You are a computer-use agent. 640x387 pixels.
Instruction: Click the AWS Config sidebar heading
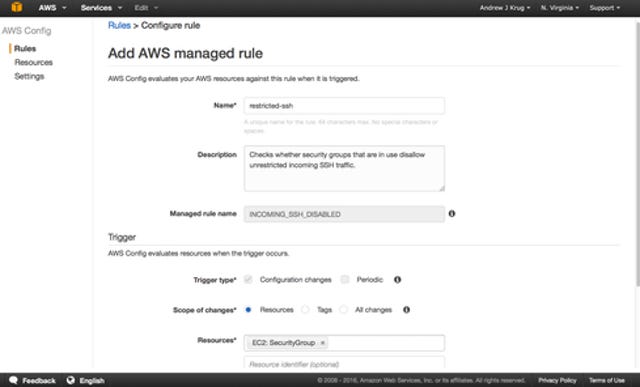coord(27,31)
